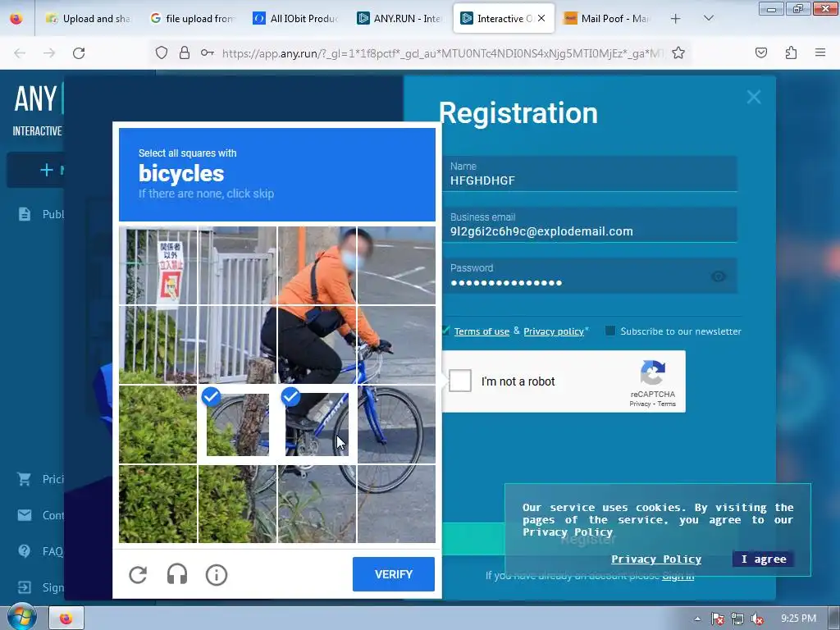Focus the Password field
840x630 pixels.
pos(590,276)
